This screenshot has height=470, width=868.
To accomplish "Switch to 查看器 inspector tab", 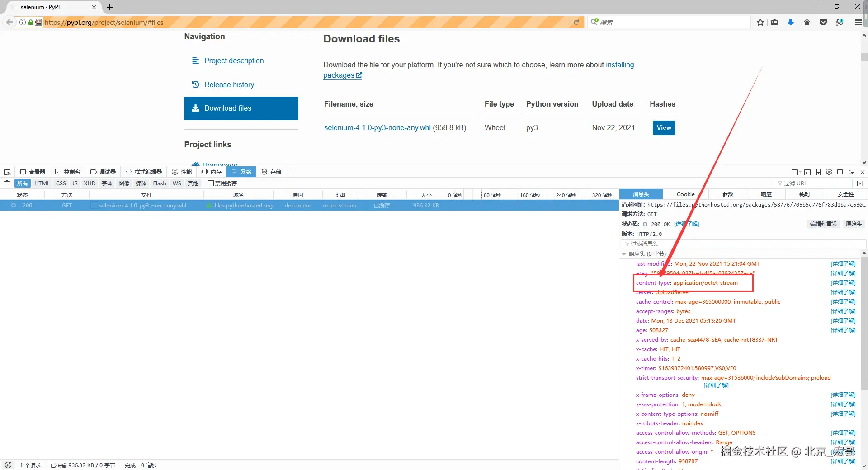I will [33, 172].
